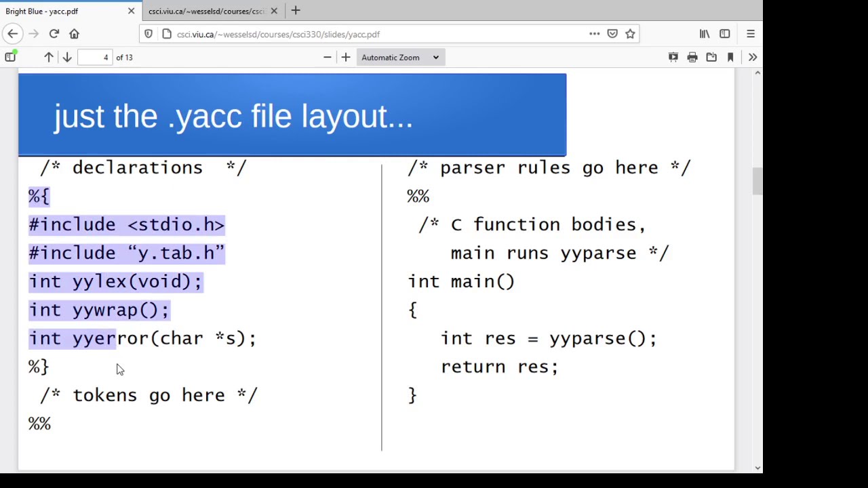
Task: Go to previous PDF page arrow
Action: (x=49, y=58)
